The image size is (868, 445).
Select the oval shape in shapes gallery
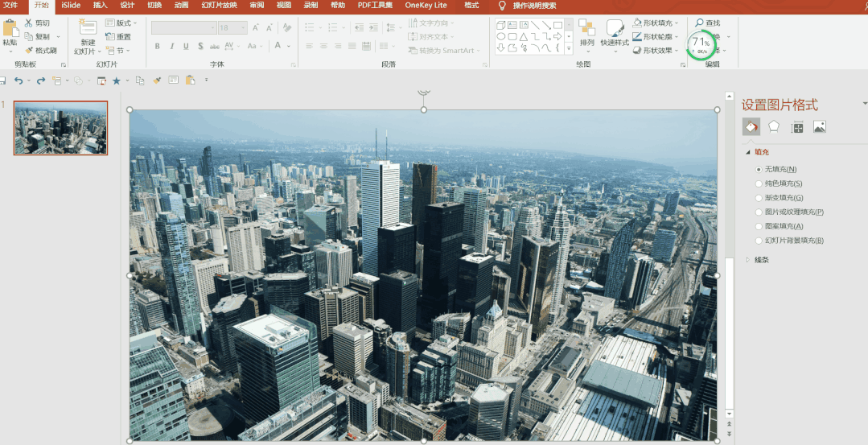coord(500,36)
